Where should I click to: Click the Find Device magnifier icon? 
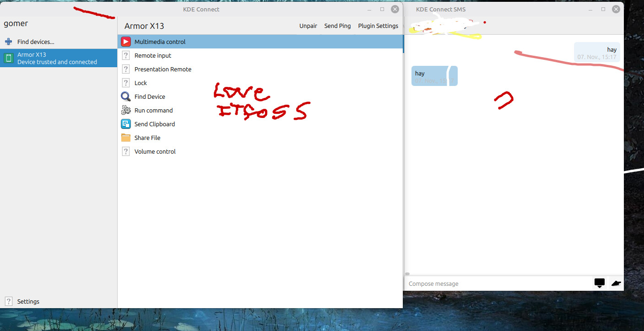(125, 96)
